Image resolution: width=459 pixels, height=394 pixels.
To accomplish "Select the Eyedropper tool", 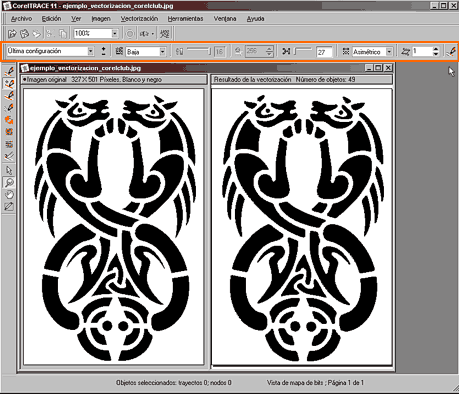I will point(9,206).
